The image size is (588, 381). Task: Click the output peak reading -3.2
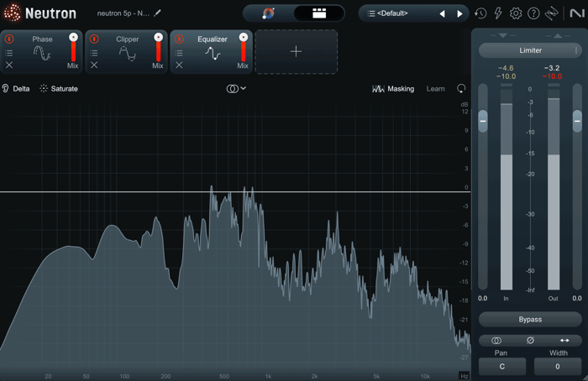552,68
